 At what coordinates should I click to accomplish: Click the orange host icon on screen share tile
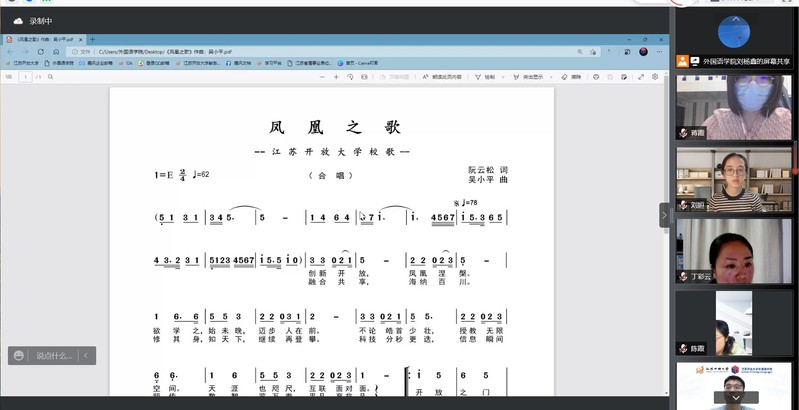click(682, 61)
